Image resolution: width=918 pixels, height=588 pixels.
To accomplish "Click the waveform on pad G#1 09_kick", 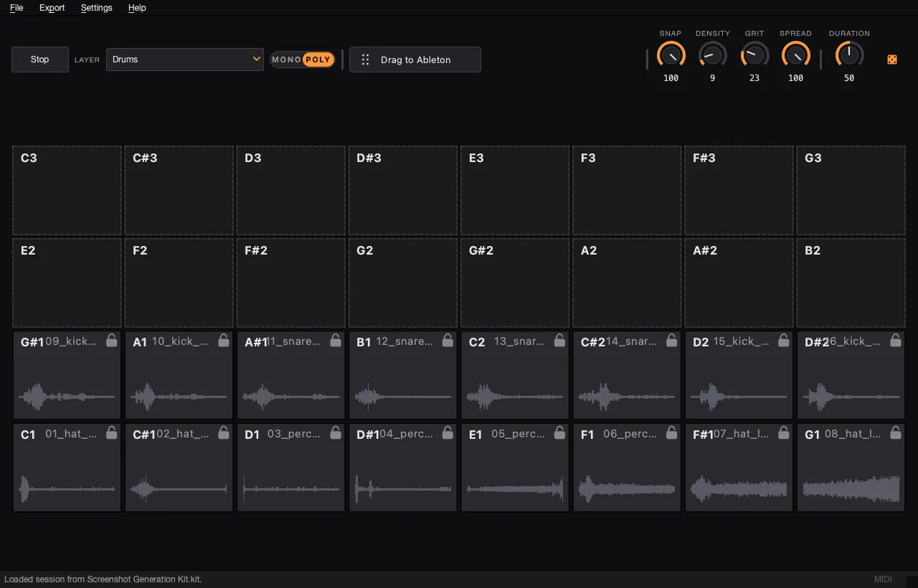I will [67, 397].
